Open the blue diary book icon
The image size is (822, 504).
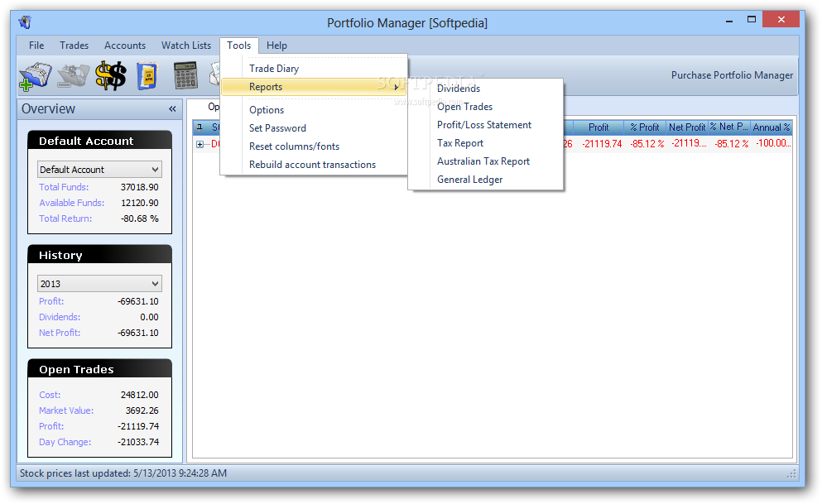click(147, 76)
